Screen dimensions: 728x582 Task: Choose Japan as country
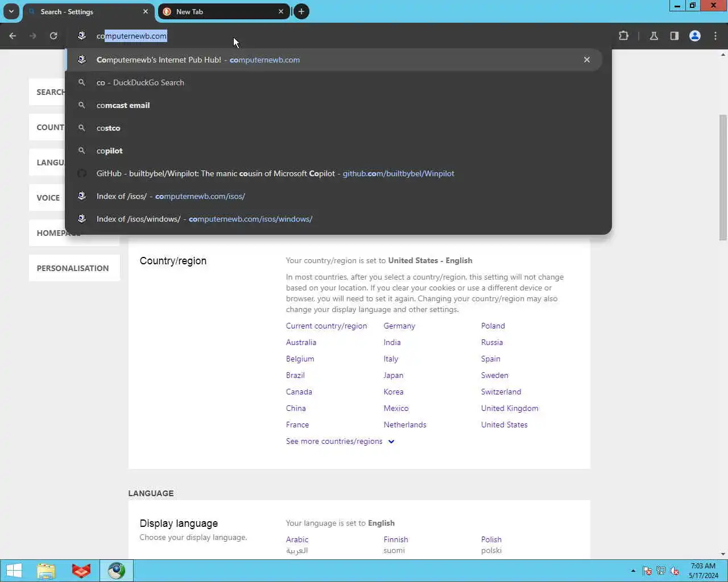pyautogui.click(x=394, y=375)
